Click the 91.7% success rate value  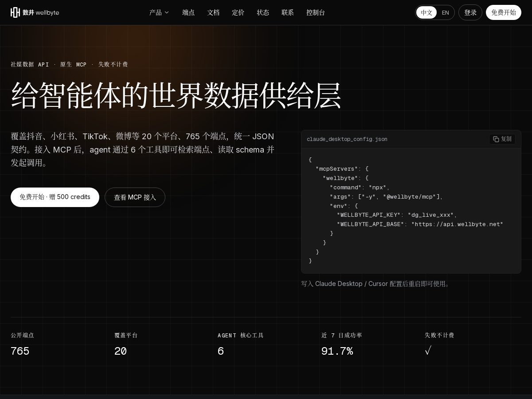[x=337, y=351]
